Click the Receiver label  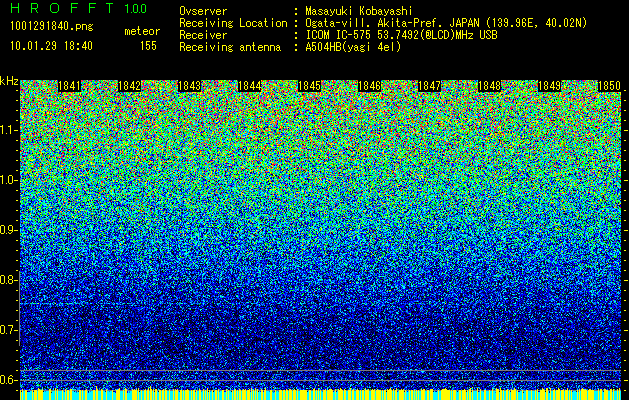203,35
